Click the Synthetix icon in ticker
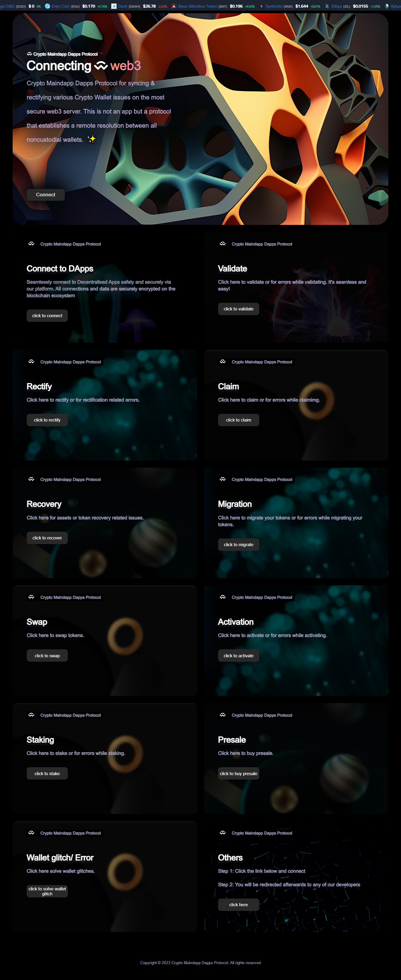 point(262,6)
